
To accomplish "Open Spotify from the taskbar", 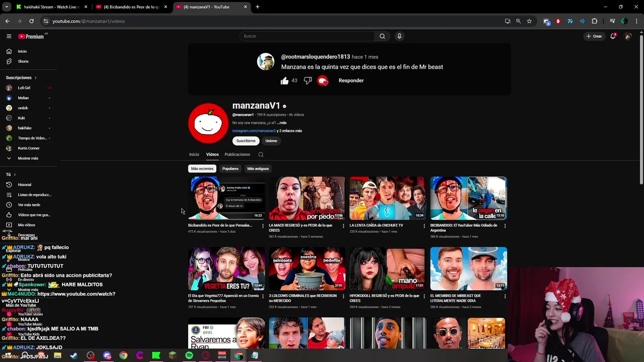I will (189, 355).
